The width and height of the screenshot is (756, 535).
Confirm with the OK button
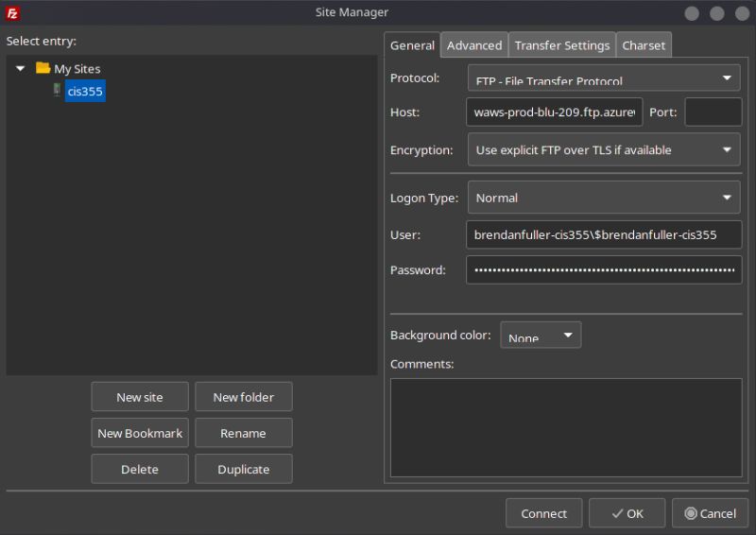(x=627, y=513)
